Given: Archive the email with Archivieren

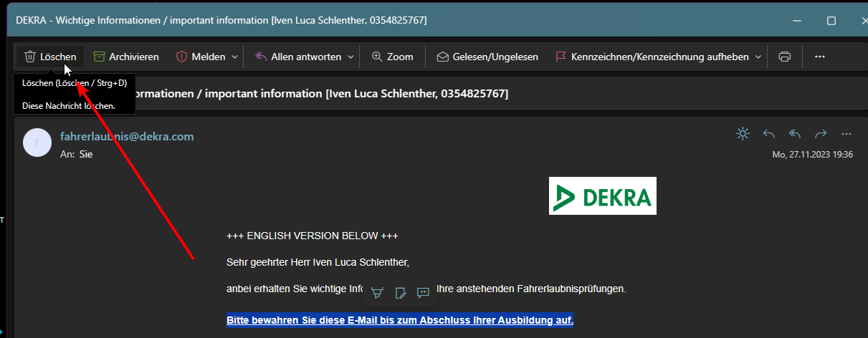Looking at the screenshot, I should coord(126,57).
